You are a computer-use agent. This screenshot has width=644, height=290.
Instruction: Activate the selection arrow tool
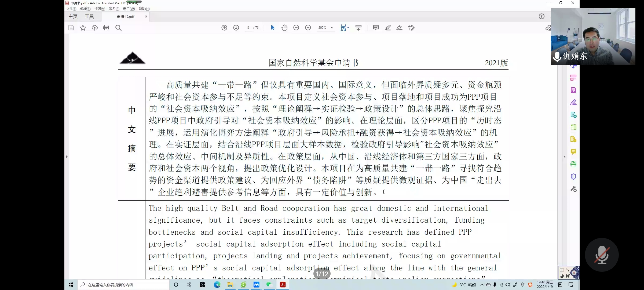(273, 28)
